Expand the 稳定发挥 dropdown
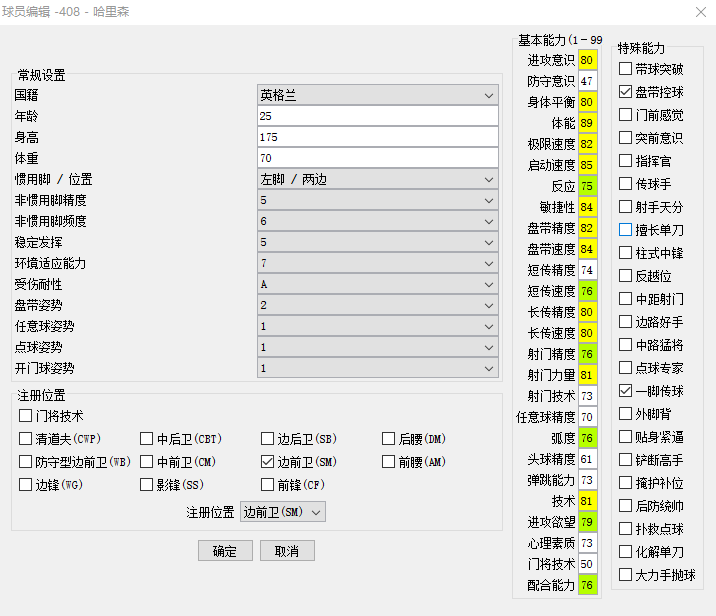The height and width of the screenshot is (616, 716). tap(378, 242)
